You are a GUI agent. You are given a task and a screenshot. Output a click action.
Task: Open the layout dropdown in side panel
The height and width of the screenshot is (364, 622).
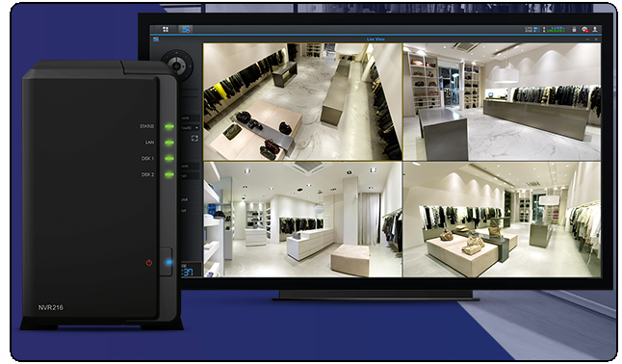tap(191, 127)
